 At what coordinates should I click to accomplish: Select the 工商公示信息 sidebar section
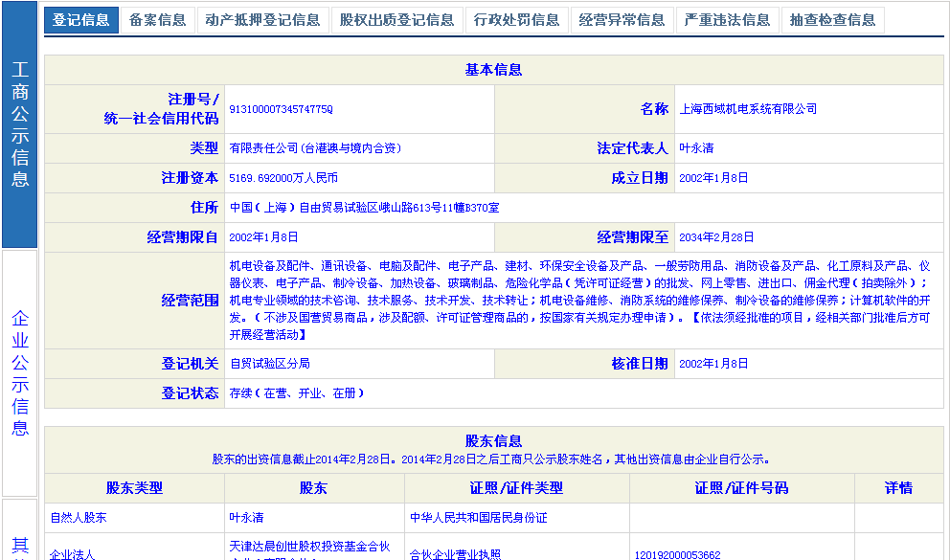pyautogui.click(x=20, y=124)
